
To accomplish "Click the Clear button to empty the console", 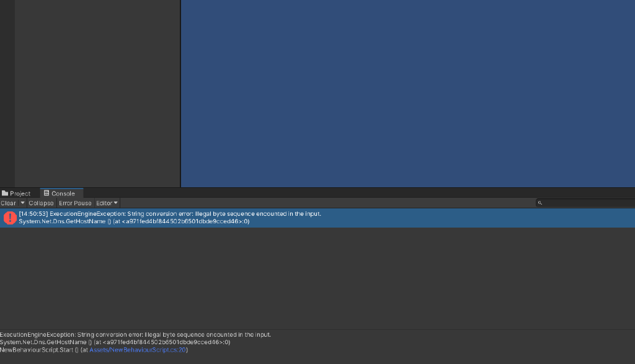I will [9, 203].
